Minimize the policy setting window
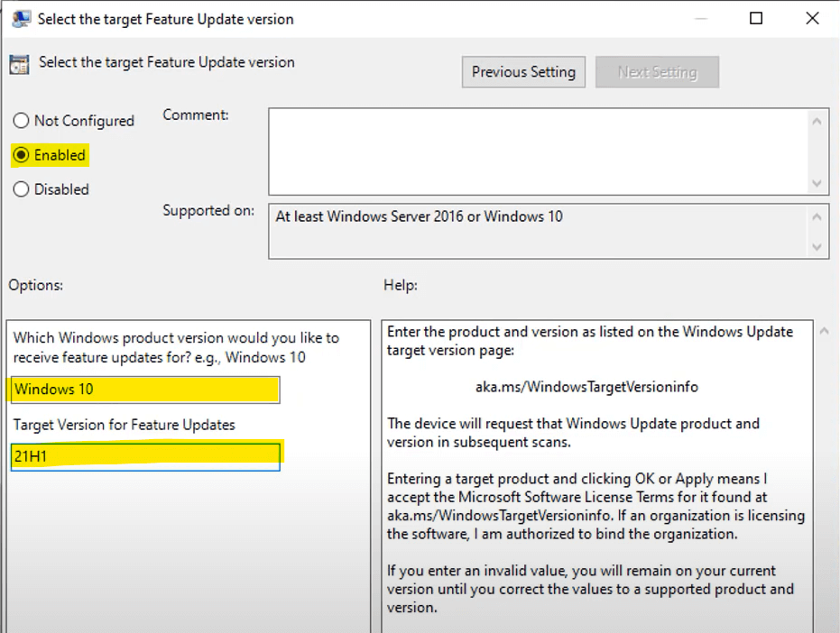This screenshot has width=840, height=633. click(x=701, y=19)
